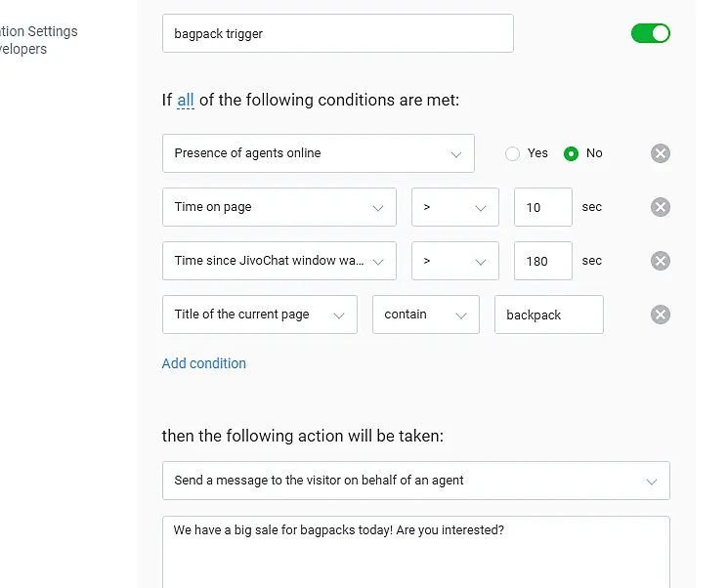This screenshot has height=588, width=728.
Task: Delete the Time on page condition
Action: click(661, 207)
